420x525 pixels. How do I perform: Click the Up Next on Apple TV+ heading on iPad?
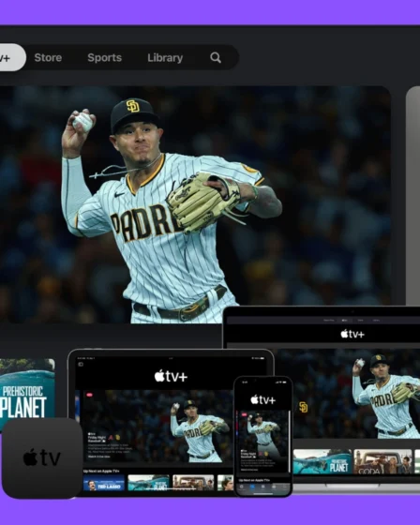tap(101, 471)
